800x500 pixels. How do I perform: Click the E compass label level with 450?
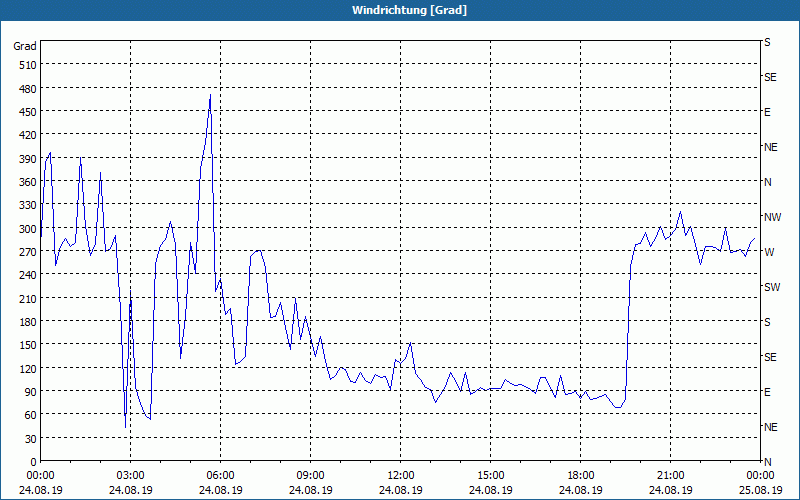tap(767, 112)
